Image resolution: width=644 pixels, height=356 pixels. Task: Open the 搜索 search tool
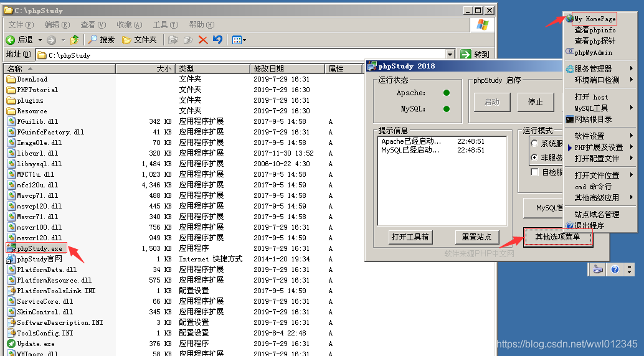point(102,40)
